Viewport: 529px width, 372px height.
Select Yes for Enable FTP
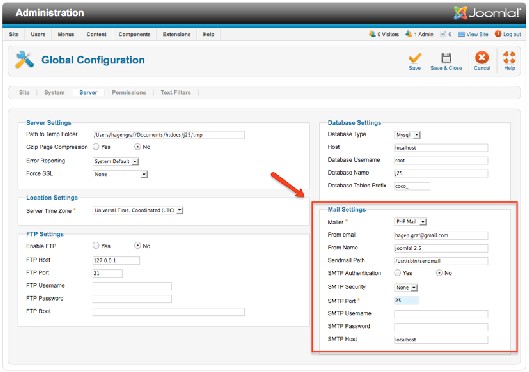tap(96, 246)
